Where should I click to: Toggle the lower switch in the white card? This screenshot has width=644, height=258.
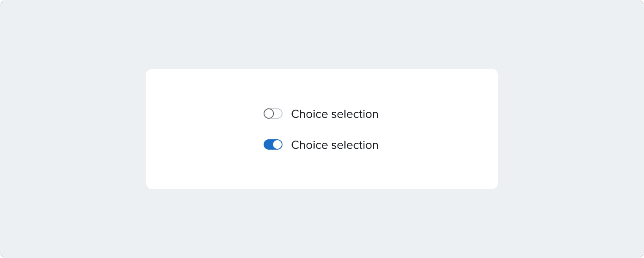[273, 145]
